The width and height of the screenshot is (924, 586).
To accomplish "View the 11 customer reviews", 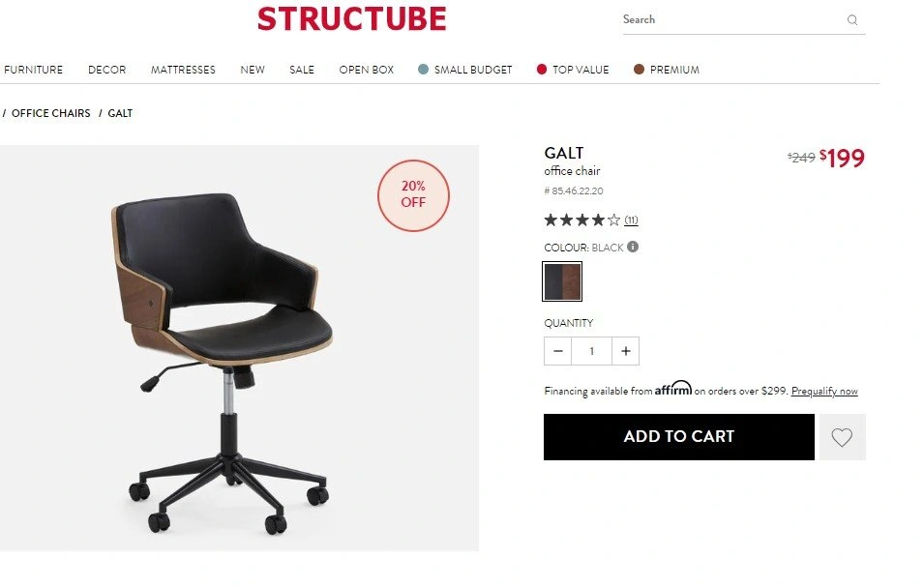I will point(631,220).
